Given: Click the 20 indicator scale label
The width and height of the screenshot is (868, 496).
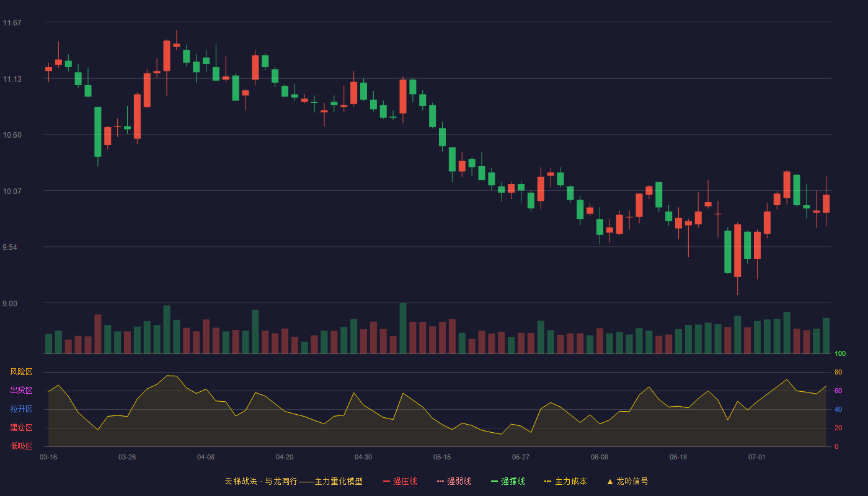Looking at the screenshot, I should (x=838, y=428).
